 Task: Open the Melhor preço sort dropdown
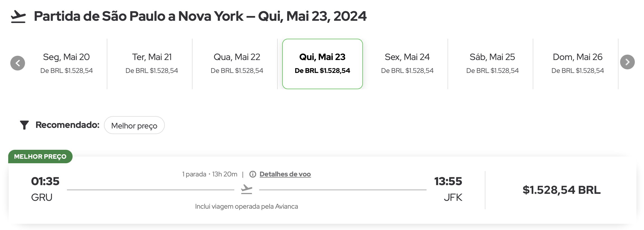[134, 125]
